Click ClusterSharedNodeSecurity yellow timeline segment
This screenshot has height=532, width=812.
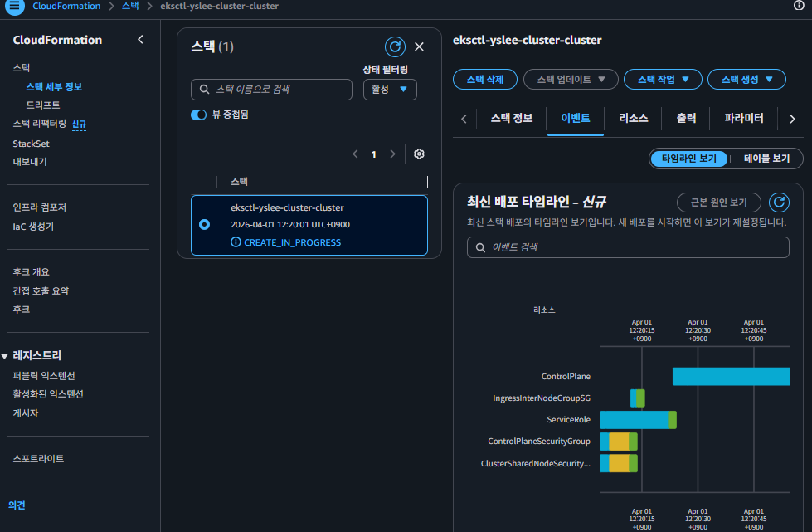click(x=619, y=463)
